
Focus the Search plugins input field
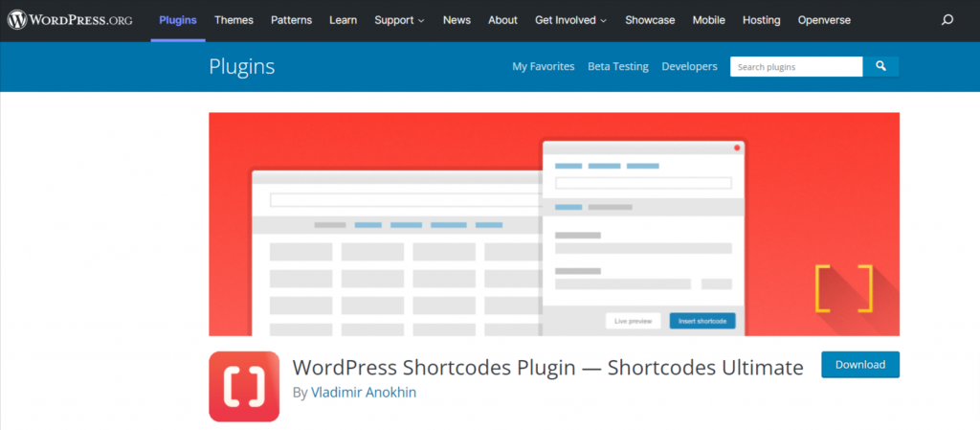pyautogui.click(x=796, y=66)
